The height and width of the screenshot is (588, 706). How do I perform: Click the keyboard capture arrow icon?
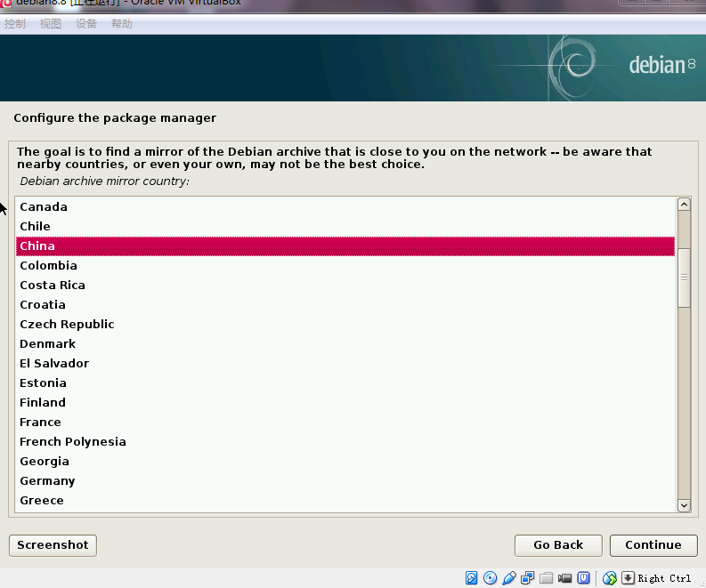click(x=628, y=578)
